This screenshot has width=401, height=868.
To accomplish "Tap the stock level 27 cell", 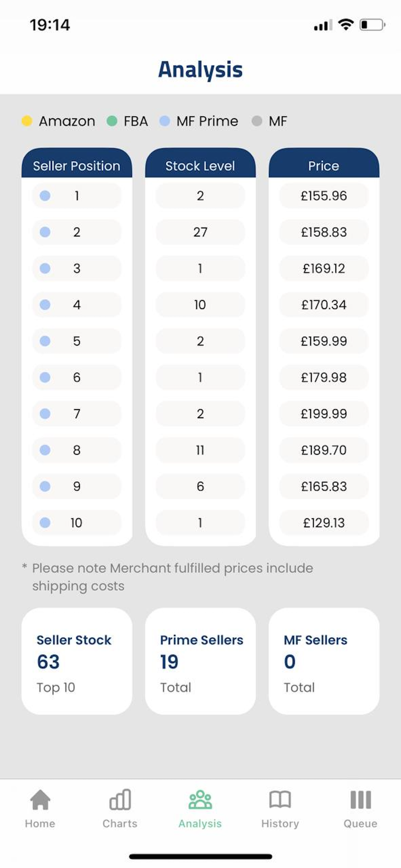I will coord(200,232).
